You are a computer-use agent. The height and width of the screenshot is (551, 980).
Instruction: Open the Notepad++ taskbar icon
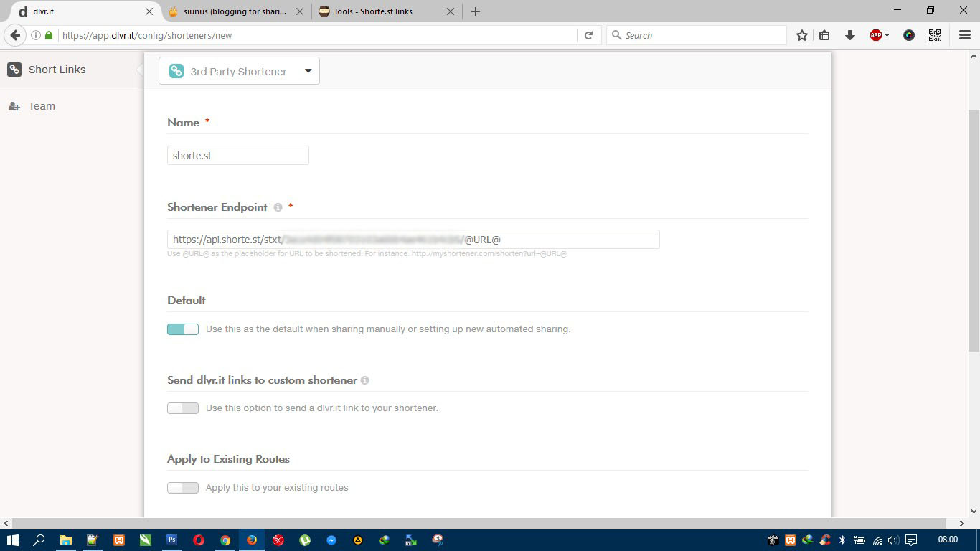click(92, 540)
